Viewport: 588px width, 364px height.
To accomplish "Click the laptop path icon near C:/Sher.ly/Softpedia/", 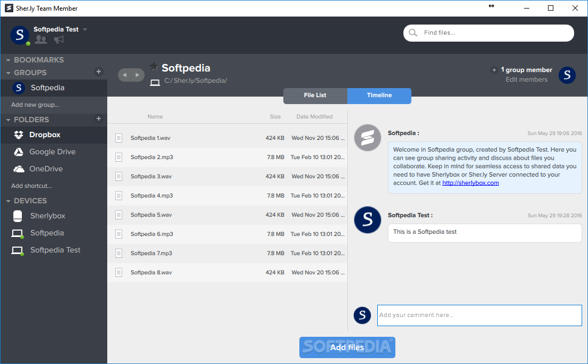I will (x=155, y=82).
